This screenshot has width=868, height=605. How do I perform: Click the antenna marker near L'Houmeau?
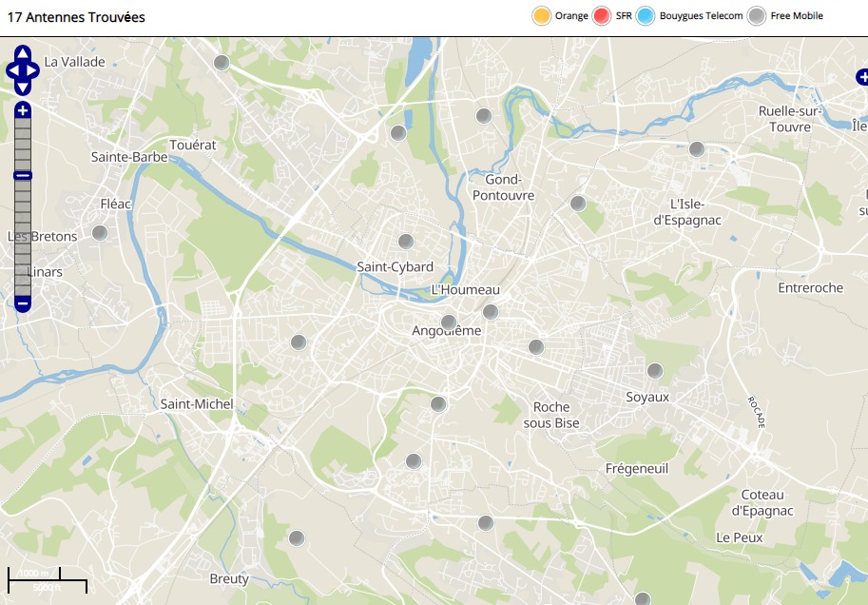pyautogui.click(x=491, y=312)
